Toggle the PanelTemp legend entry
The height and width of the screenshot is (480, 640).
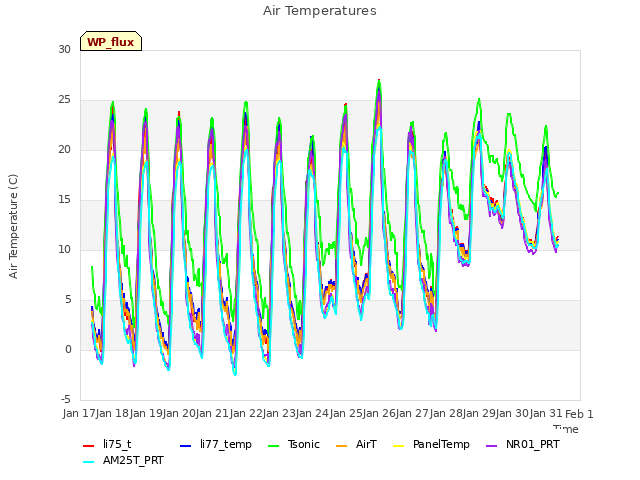(x=431, y=444)
